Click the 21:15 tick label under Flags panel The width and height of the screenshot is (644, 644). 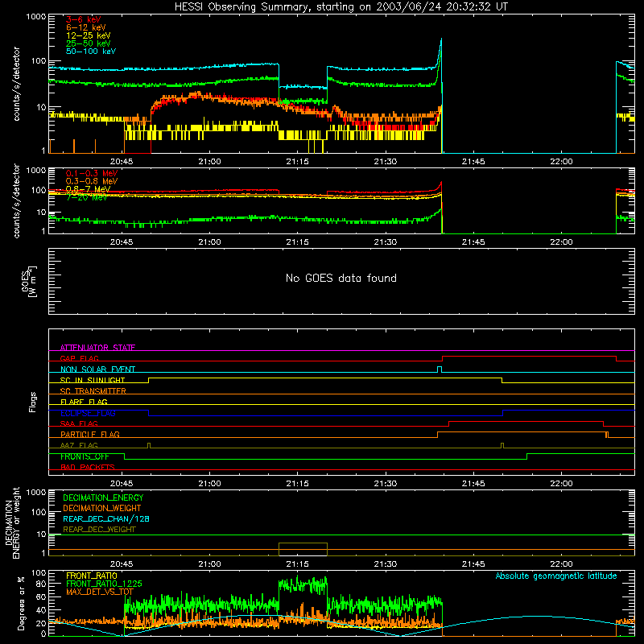click(x=297, y=484)
